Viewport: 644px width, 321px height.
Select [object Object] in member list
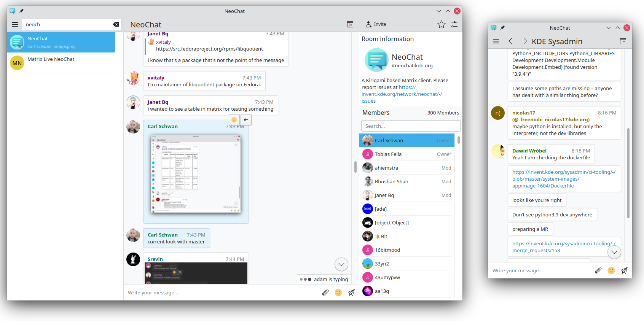click(407, 222)
